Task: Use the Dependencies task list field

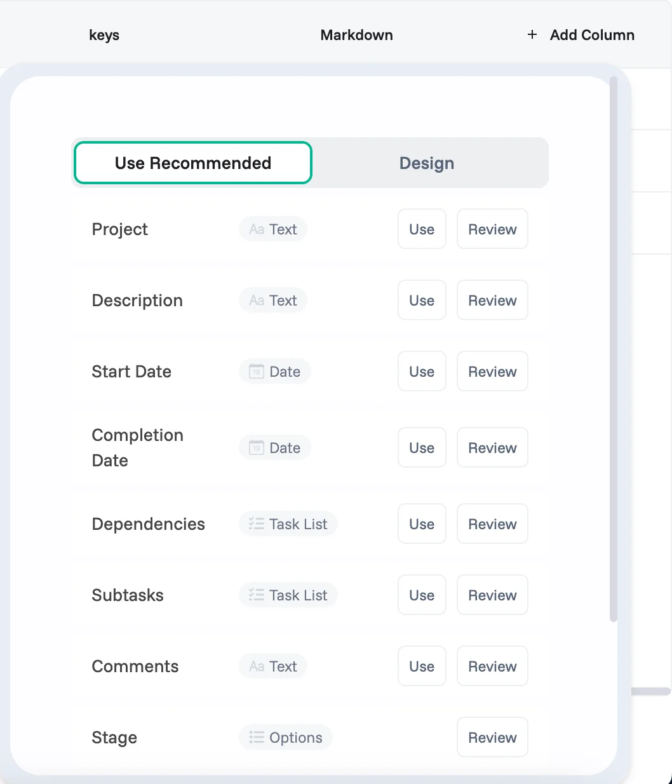Action: (422, 524)
